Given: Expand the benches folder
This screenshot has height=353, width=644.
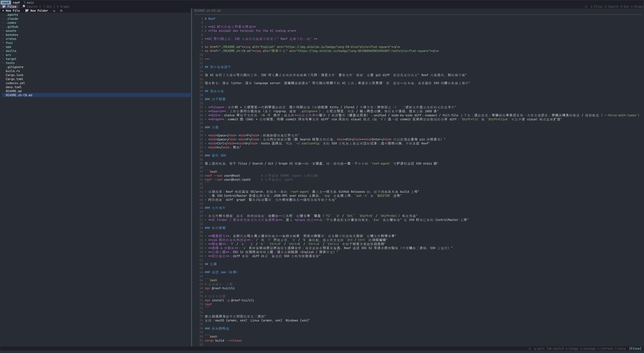Looking at the screenshot, I should pos(12,35).
